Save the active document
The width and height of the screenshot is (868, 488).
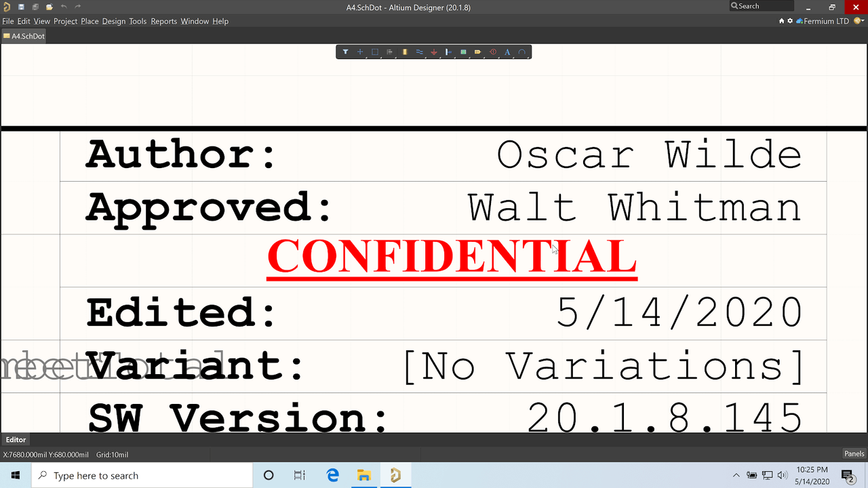22,7
